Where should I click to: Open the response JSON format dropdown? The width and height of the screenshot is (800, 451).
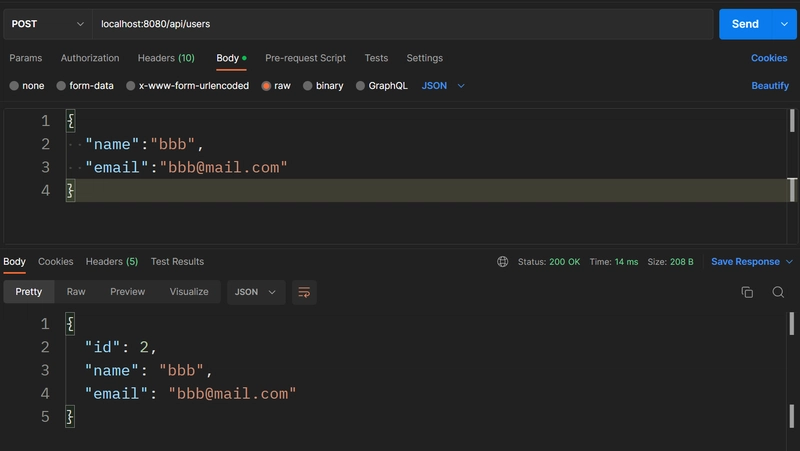tap(256, 292)
